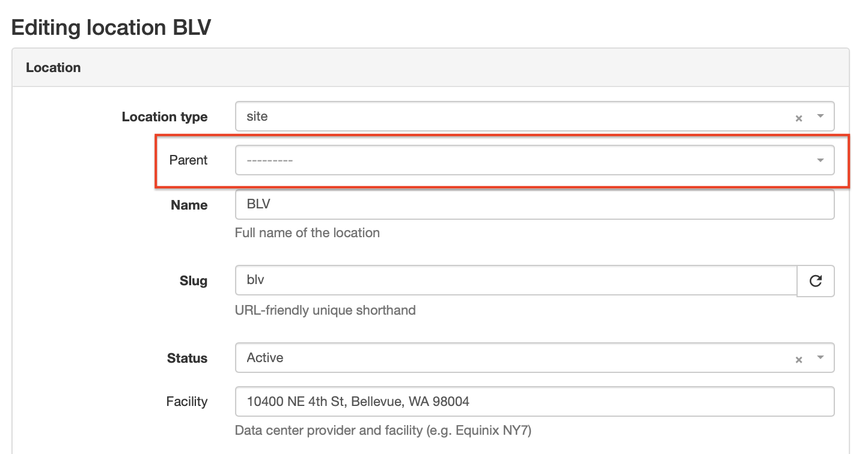This screenshot has height=454, width=868.
Task: Click the Facility field with the Bellevue address
Action: click(x=481, y=401)
